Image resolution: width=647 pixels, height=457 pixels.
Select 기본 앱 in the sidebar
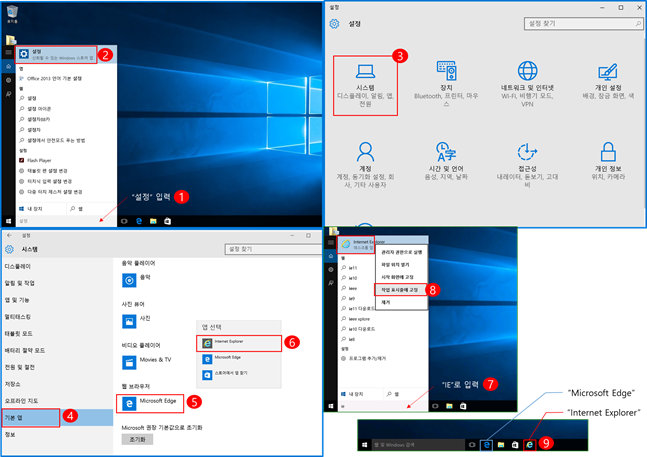pyautogui.click(x=57, y=417)
